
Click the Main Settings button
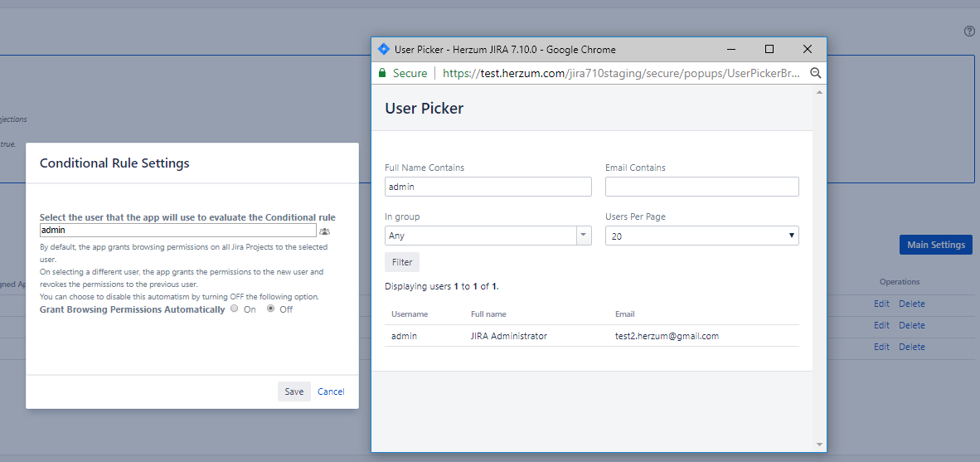click(x=935, y=245)
